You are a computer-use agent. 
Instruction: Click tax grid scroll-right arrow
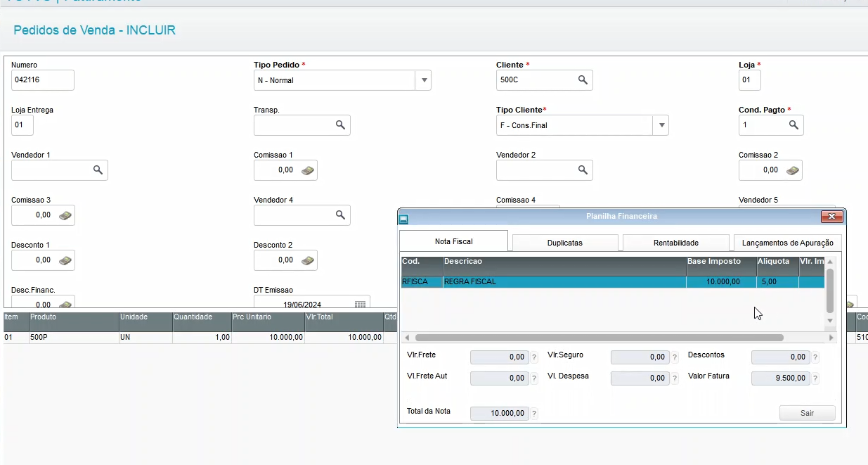point(831,338)
